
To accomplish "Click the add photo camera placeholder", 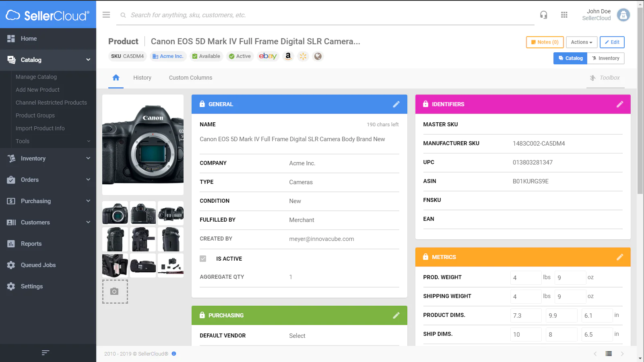I will pyautogui.click(x=115, y=292).
